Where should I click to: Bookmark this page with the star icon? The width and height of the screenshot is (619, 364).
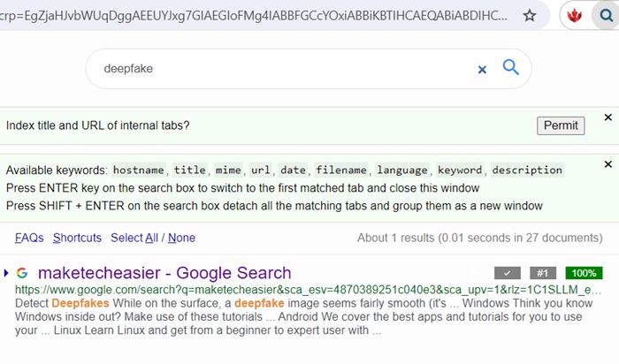(x=530, y=16)
